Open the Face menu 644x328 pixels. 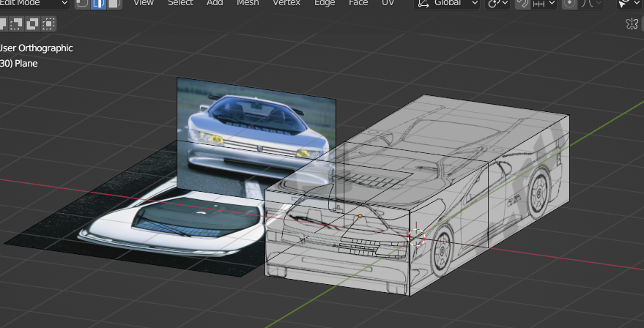point(358,3)
